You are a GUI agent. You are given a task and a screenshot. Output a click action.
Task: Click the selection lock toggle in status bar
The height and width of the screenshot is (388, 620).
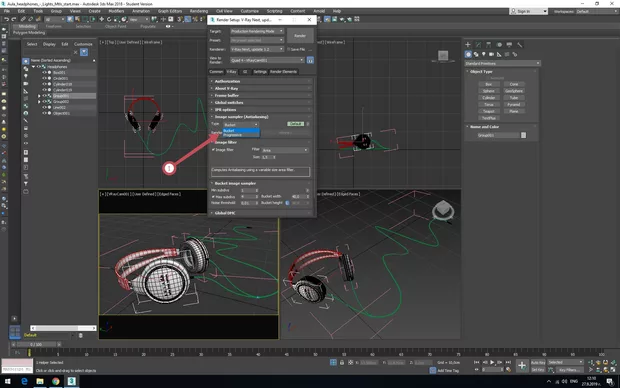342,362
